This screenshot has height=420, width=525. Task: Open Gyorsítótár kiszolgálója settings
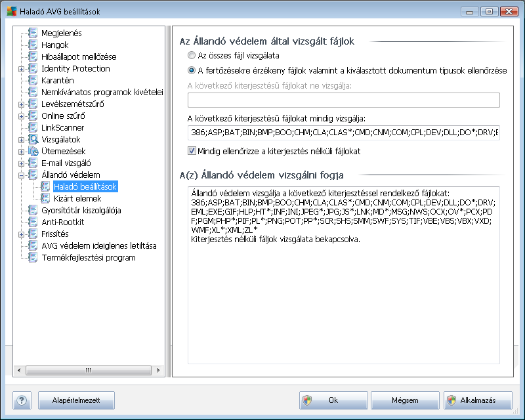tap(81, 210)
